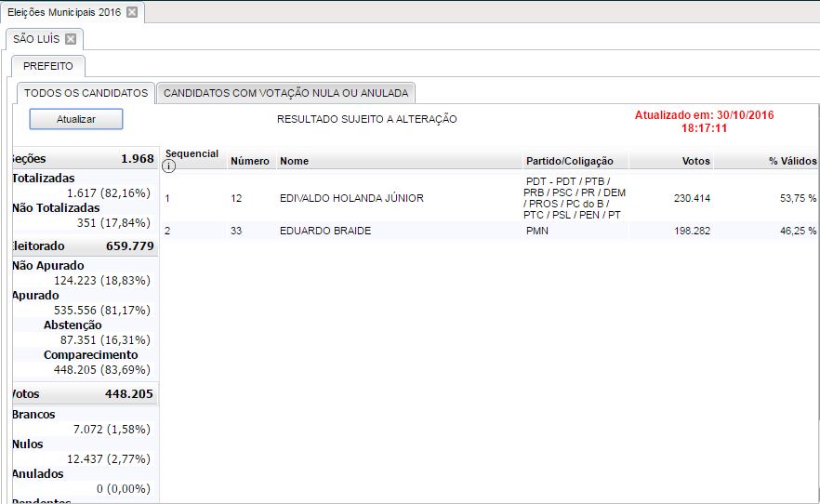Close the Eleições Municipais 2016 tab
Viewport: 820px width, 504px height.
pyautogui.click(x=132, y=12)
